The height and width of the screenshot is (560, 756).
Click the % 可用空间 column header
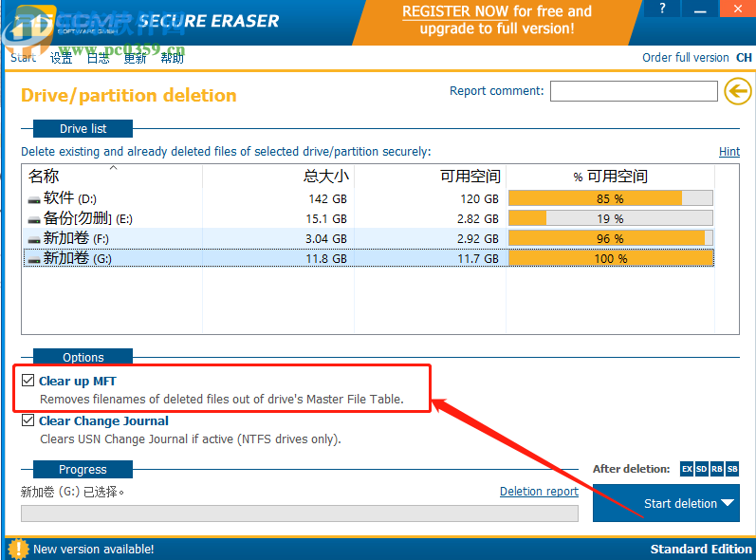click(x=610, y=176)
